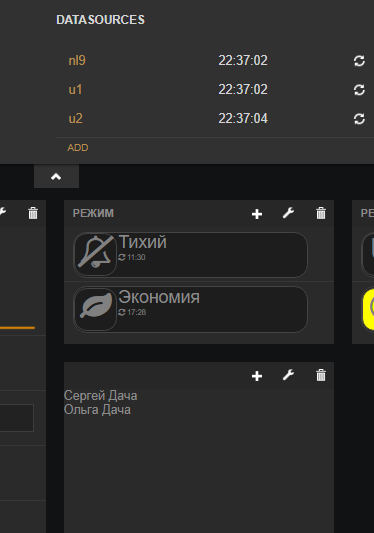374x533 pixels.
Task: Open nl9 datasource settings
Action: coord(77,61)
